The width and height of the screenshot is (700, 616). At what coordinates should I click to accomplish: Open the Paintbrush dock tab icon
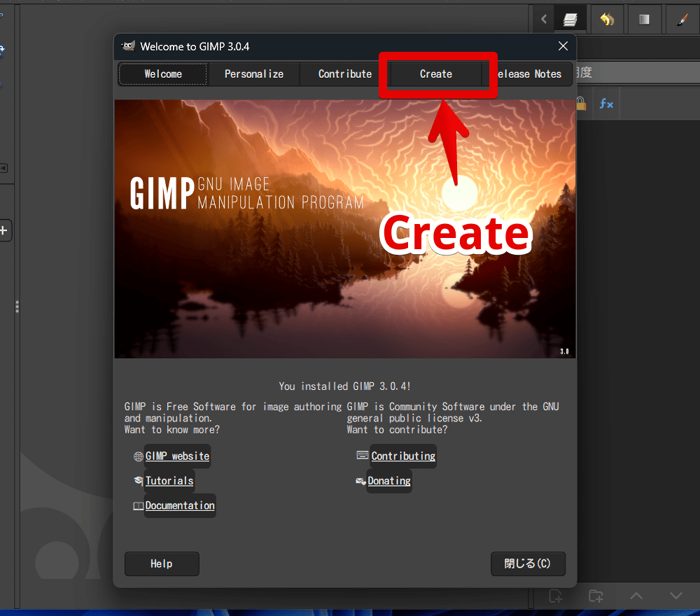682,19
